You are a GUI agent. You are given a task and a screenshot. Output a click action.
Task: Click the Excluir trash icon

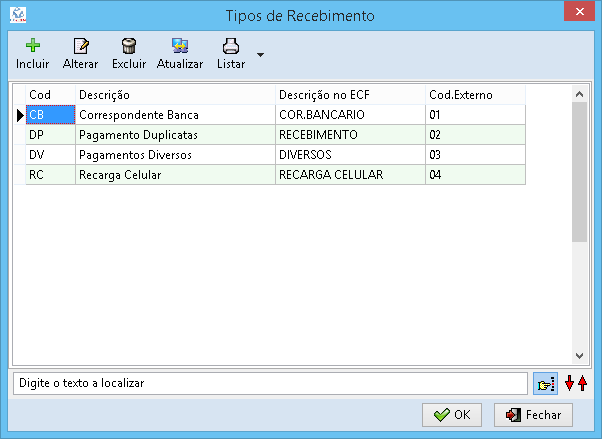[129, 46]
